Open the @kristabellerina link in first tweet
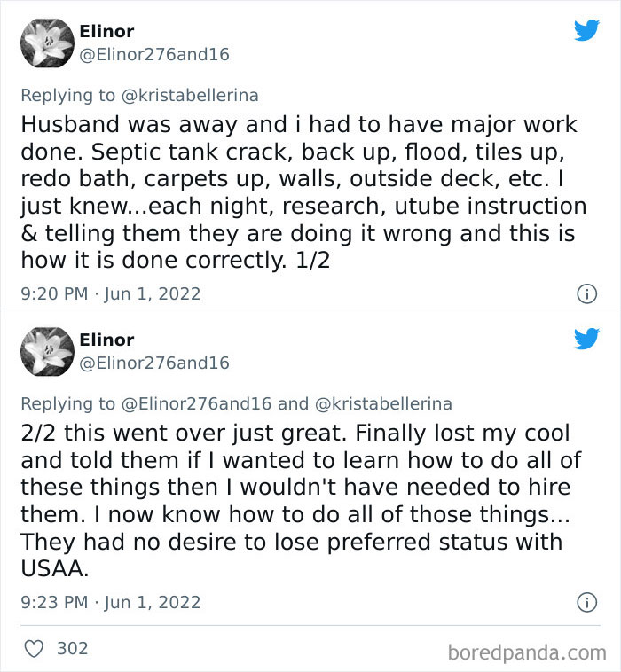 coord(189,95)
